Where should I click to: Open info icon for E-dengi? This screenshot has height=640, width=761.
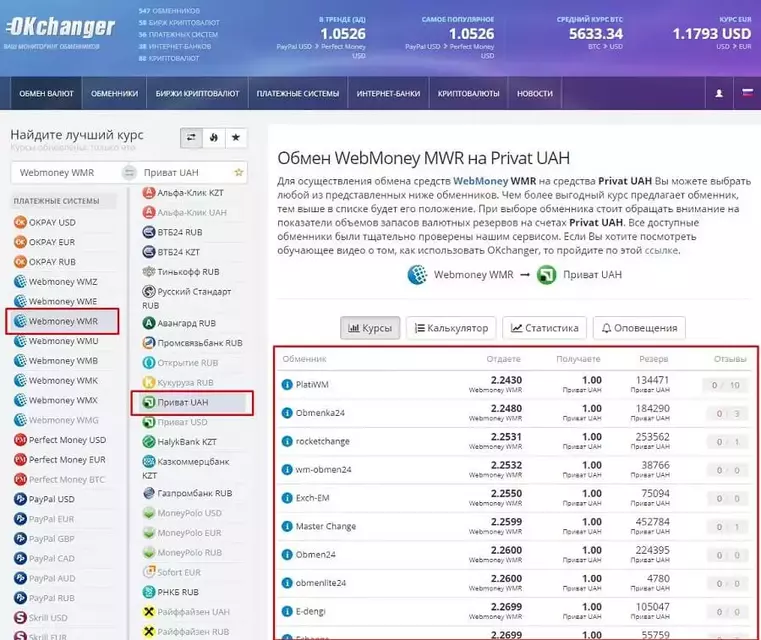point(287,611)
